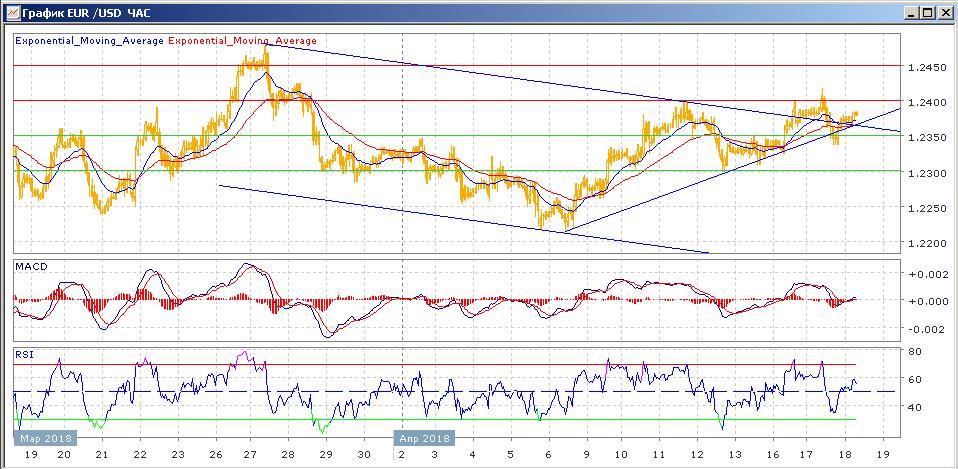Image resolution: width=958 pixels, height=469 pixels.
Task: Click the blue Exponential_Moving_Average legend label
Action: (x=89, y=41)
